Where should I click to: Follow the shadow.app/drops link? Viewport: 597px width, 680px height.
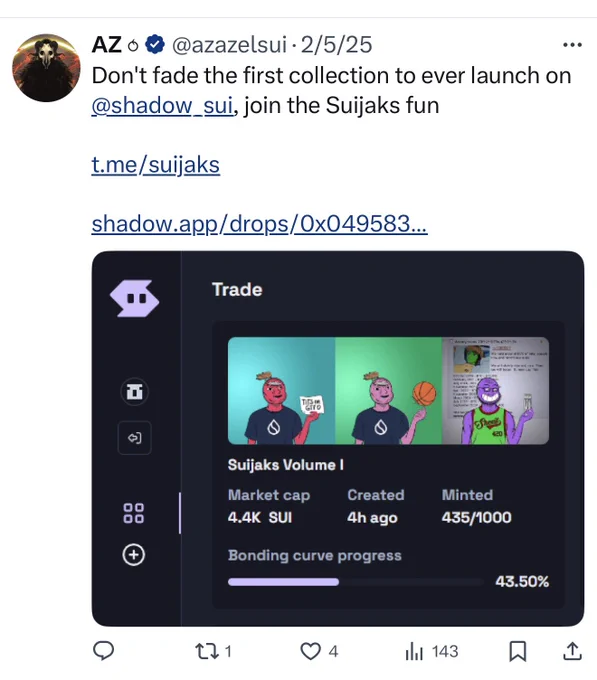pos(259,224)
